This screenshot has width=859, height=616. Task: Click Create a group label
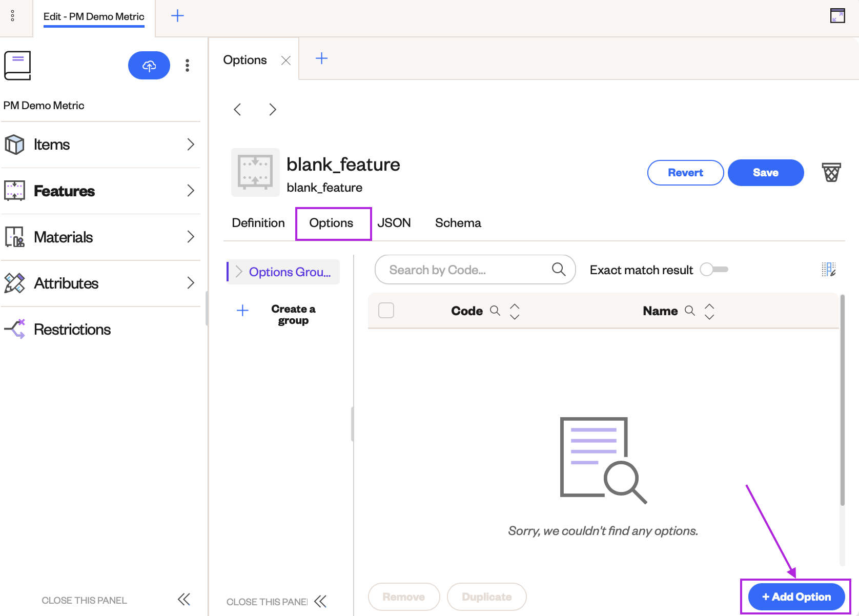tap(293, 315)
